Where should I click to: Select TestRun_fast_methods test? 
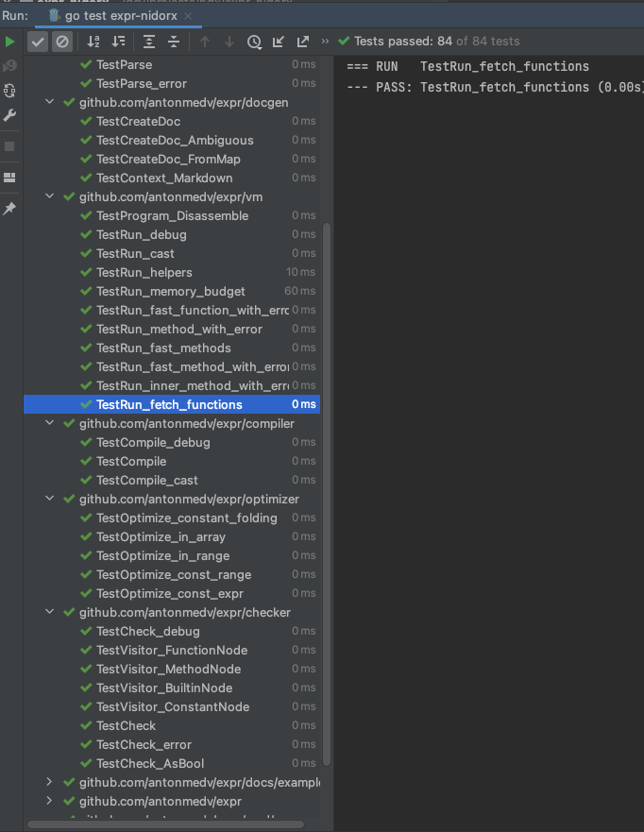[x=172, y=348]
